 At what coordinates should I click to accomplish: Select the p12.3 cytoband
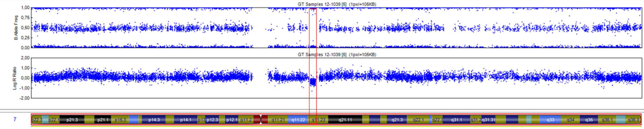point(212,120)
